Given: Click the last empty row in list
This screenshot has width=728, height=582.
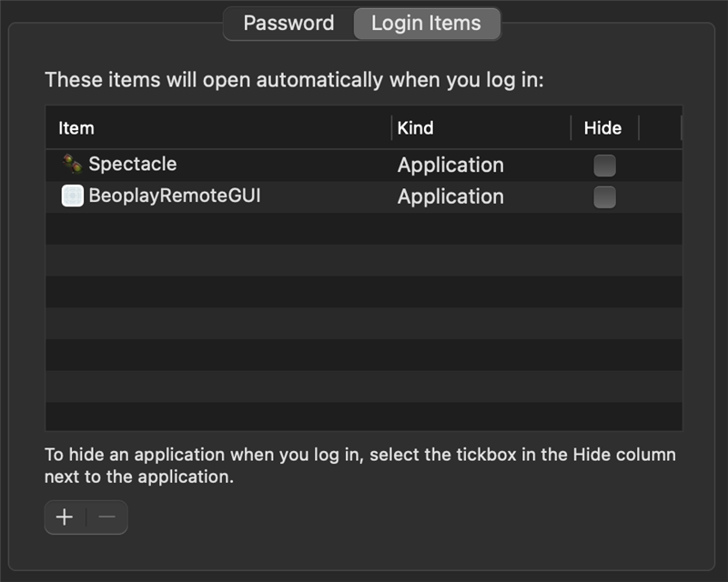Looking at the screenshot, I should coord(364,416).
